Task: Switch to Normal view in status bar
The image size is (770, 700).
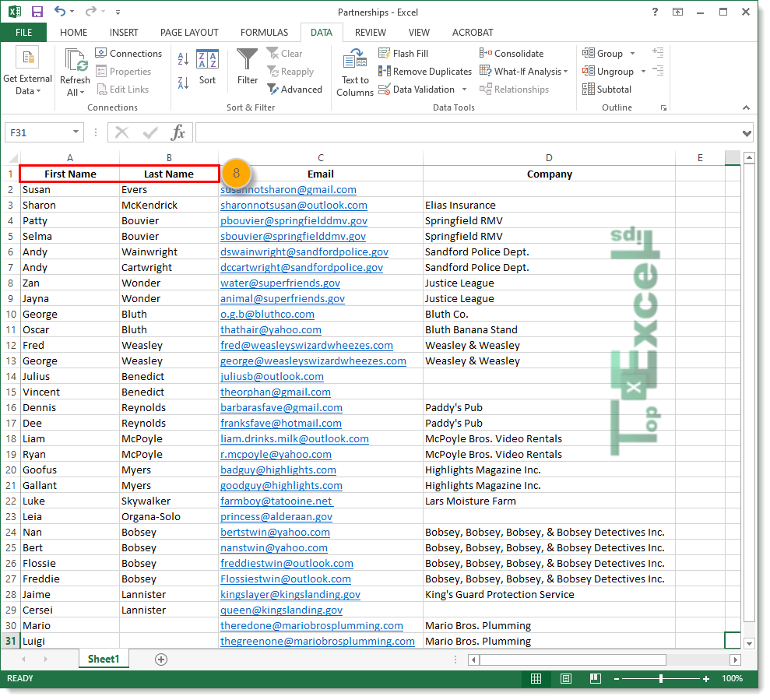Action: pyautogui.click(x=536, y=679)
